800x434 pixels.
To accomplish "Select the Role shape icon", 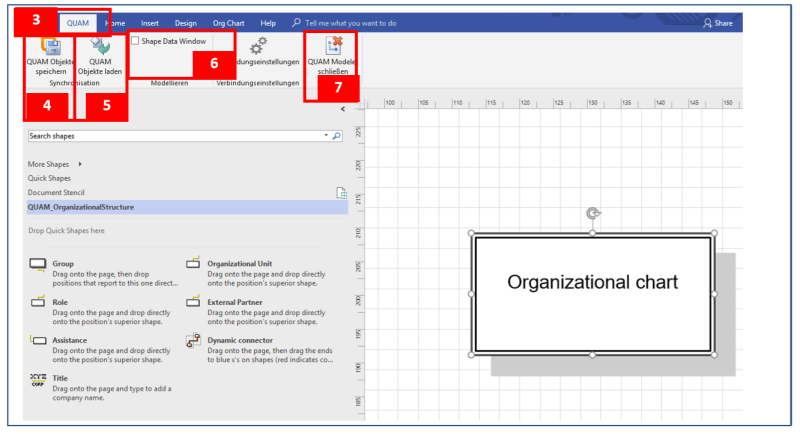I will (x=37, y=302).
